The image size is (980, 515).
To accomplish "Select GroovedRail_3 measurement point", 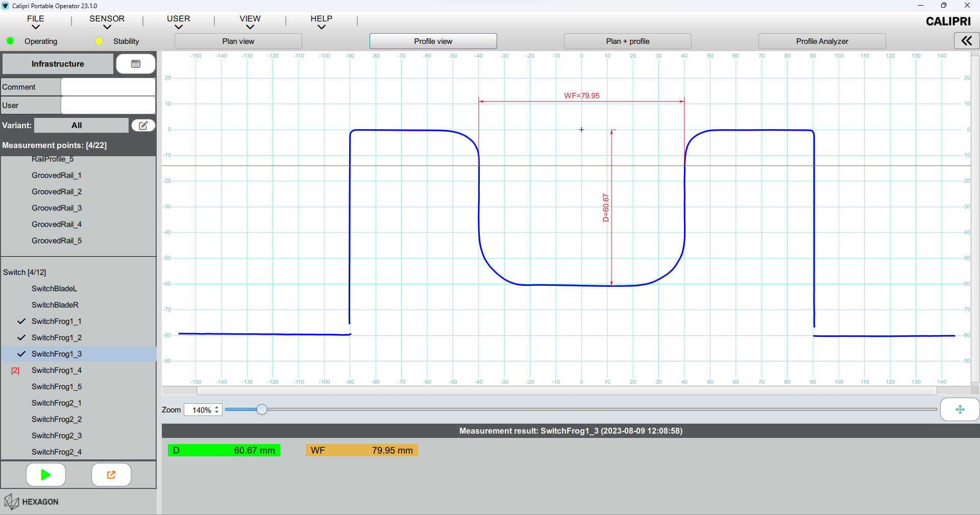I will coord(57,208).
